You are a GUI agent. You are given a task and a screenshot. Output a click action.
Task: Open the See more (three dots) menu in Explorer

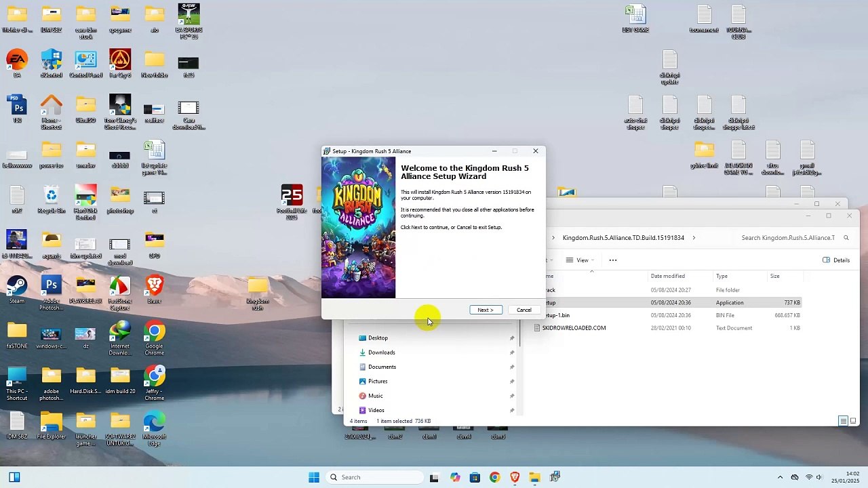(613, 260)
